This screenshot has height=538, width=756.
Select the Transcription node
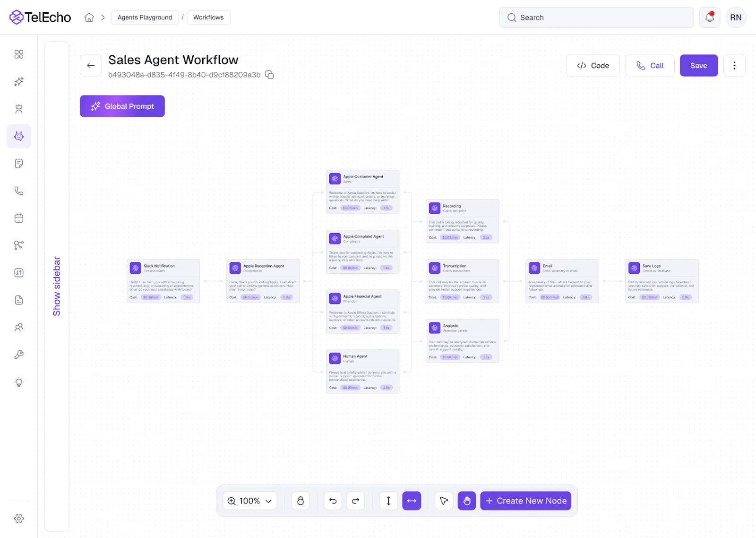pyautogui.click(x=463, y=281)
